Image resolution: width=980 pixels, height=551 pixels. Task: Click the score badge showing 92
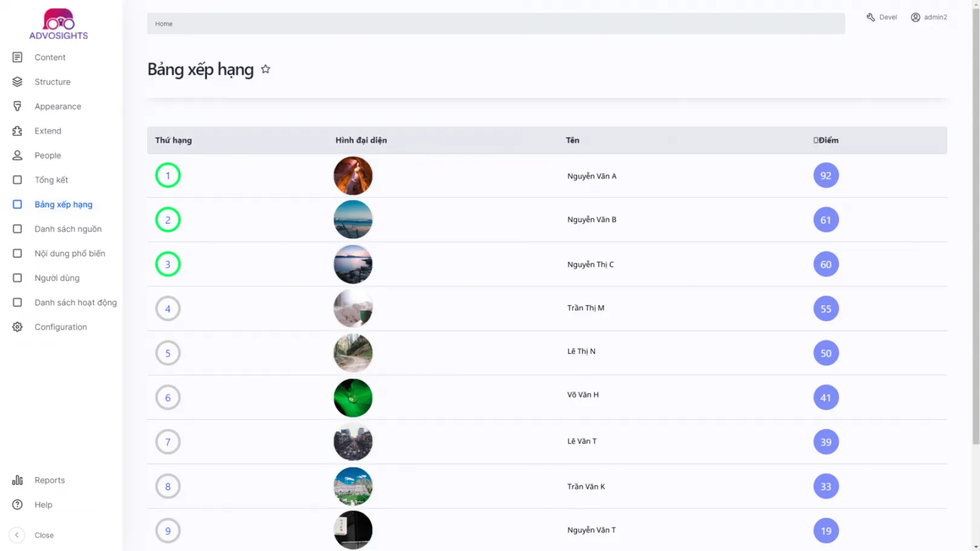(826, 175)
